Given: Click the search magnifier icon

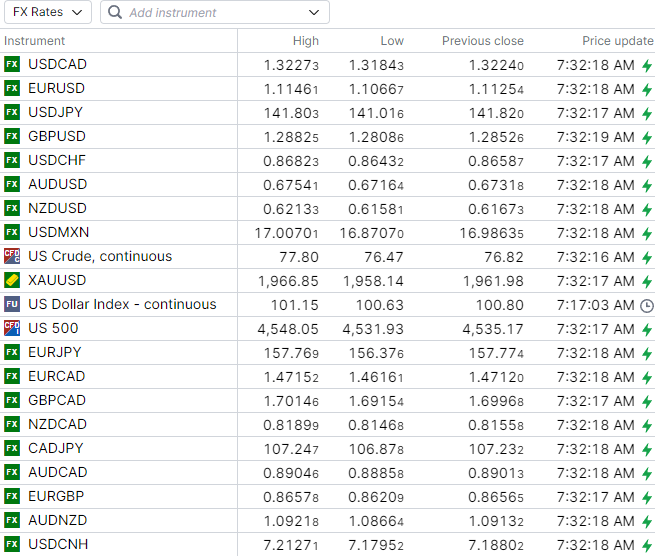Looking at the screenshot, I should [115, 13].
